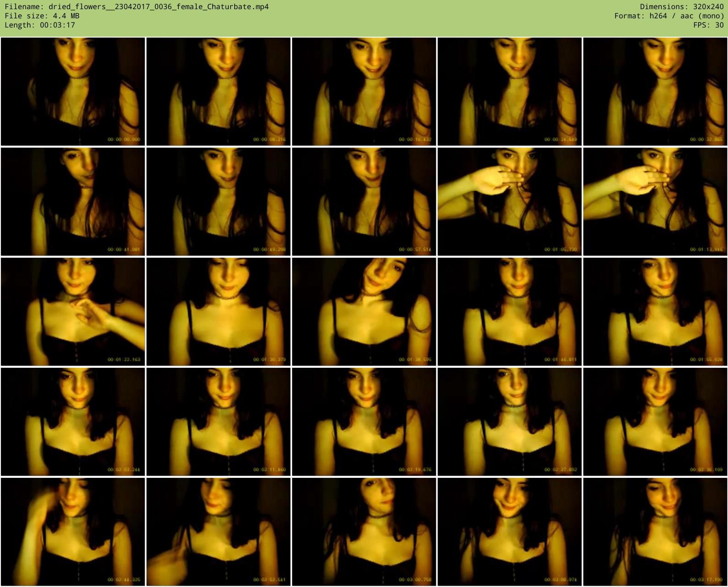Image resolution: width=728 pixels, height=587 pixels.
Task: Select the frame at 00:03:08.974
Action: pyautogui.click(x=509, y=532)
